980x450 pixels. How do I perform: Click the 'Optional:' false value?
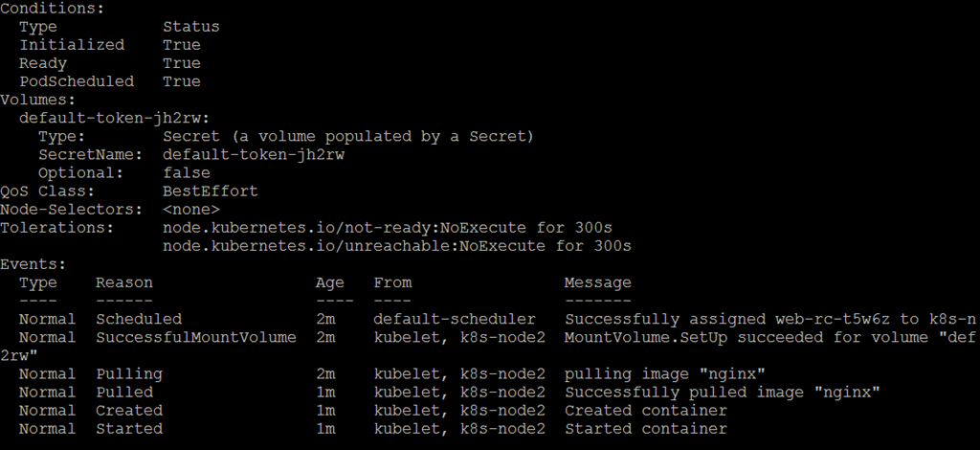(x=187, y=172)
